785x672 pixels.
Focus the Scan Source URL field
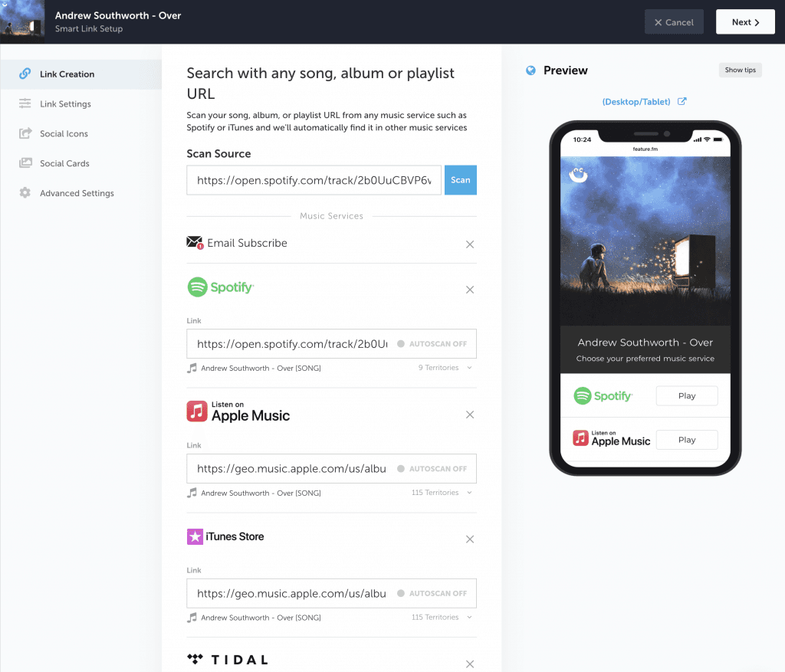(x=314, y=180)
